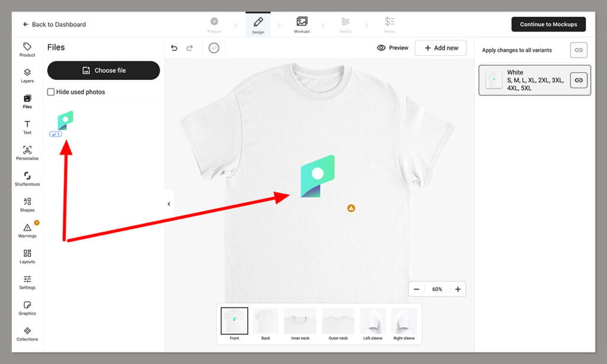The width and height of the screenshot is (607, 364).
Task: Click the orange warning marker on shirt
Action: [351, 208]
